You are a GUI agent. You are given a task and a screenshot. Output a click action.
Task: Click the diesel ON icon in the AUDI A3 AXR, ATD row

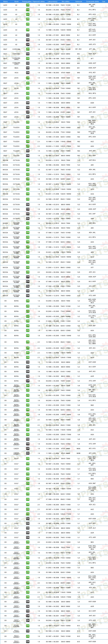click(x=28, y=45)
